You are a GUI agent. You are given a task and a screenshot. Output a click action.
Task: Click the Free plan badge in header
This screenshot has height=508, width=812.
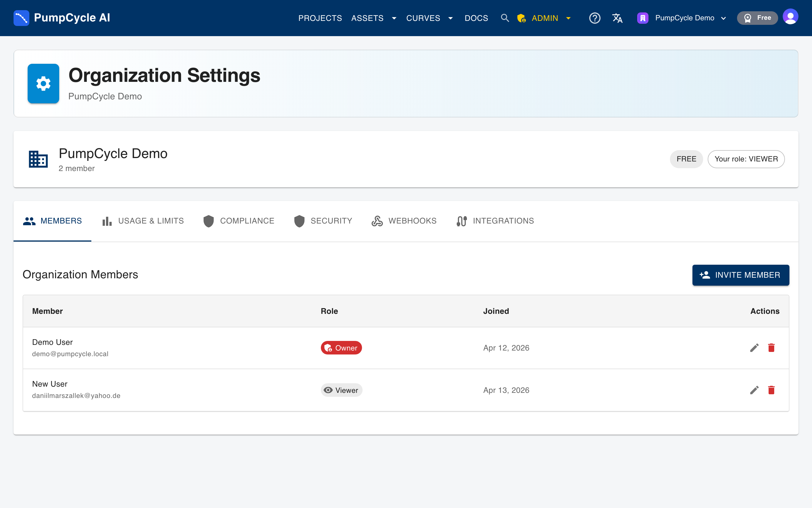click(x=757, y=18)
